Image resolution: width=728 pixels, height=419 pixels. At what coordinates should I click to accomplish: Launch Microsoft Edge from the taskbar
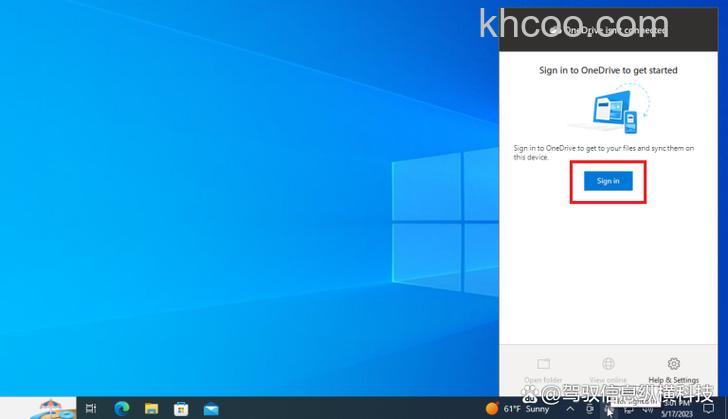click(122, 408)
